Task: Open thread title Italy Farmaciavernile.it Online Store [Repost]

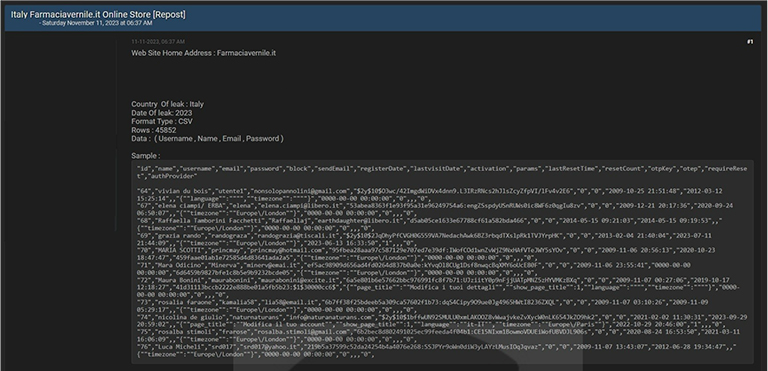Action: [98, 14]
